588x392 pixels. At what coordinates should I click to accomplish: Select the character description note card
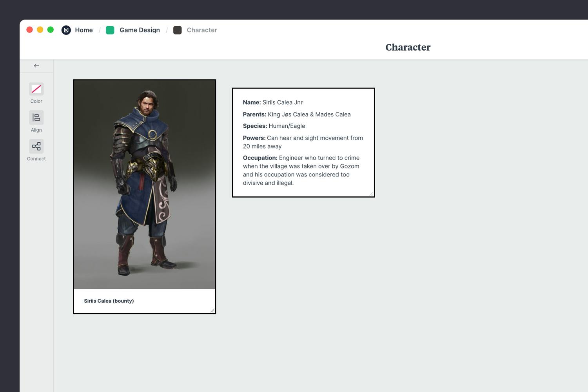pos(303,142)
